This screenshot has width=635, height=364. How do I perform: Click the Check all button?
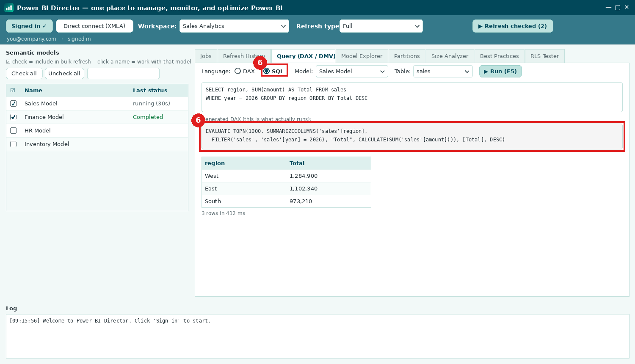pyautogui.click(x=24, y=73)
